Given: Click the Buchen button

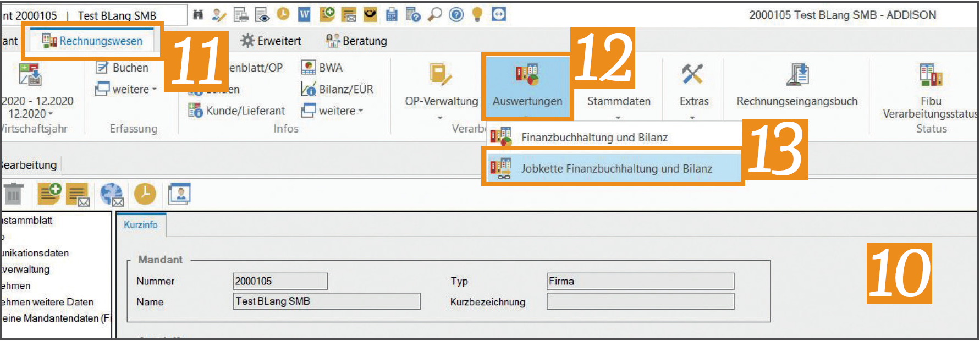Looking at the screenshot, I should [x=123, y=68].
